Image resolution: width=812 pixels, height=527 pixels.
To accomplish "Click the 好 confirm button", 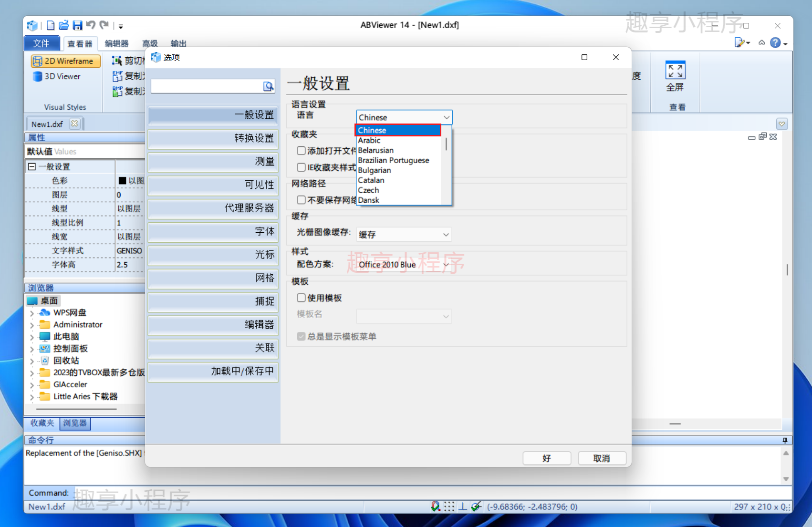I will (547, 458).
